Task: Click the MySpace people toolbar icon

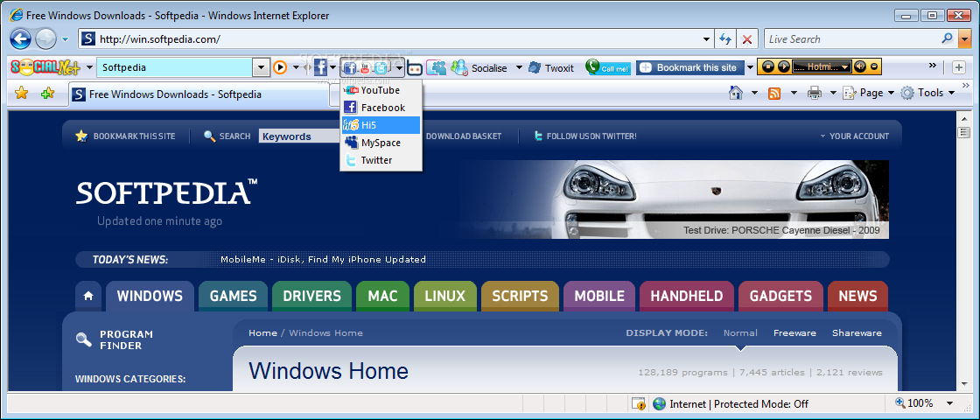Action: pos(437,67)
